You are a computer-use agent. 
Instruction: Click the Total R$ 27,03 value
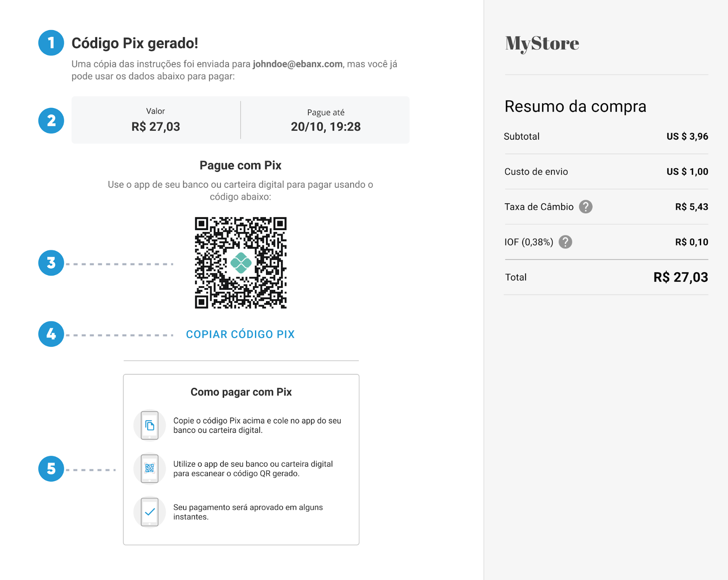coord(680,277)
